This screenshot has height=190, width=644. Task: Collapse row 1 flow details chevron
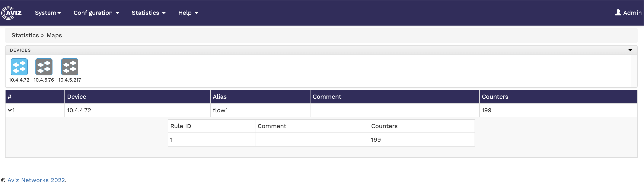(x=10, y=110)
